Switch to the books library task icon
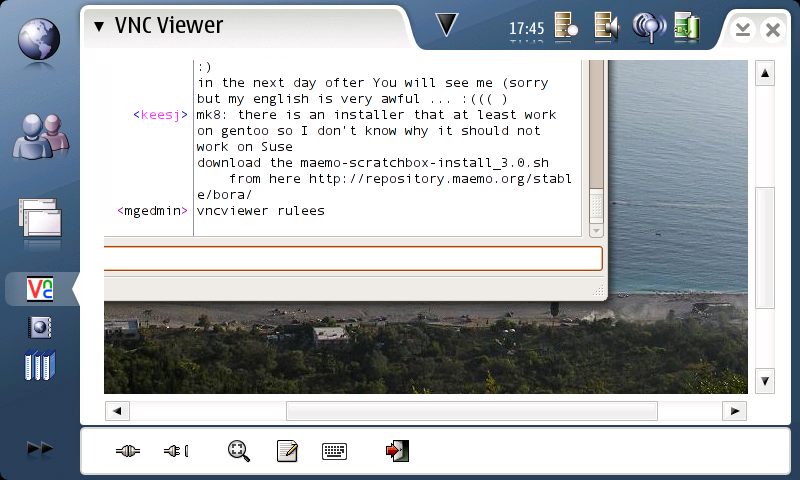Screen dimensions: 800x480 [x=40, y=365]
